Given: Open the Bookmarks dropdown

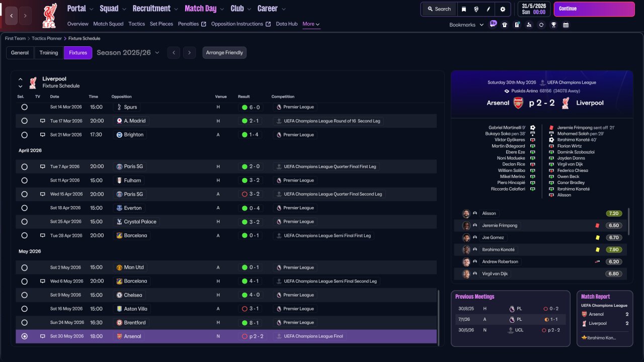Looking at the screenshot, I should point(466,25).
